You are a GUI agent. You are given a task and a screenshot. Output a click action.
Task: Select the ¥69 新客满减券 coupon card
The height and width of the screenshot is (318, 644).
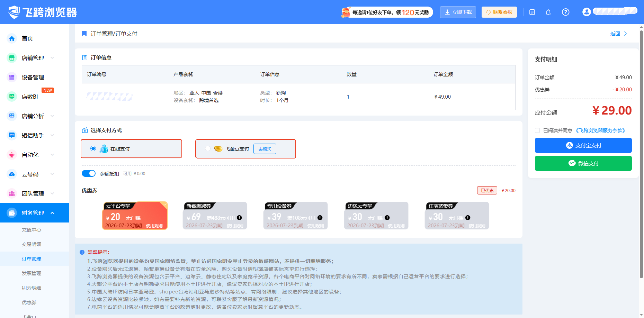tap(215, 216)
